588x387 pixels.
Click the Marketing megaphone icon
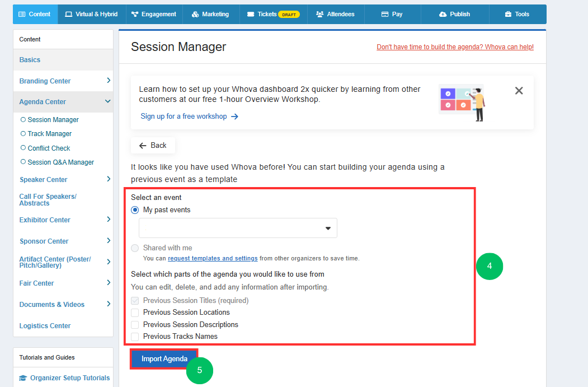(195, 14)
